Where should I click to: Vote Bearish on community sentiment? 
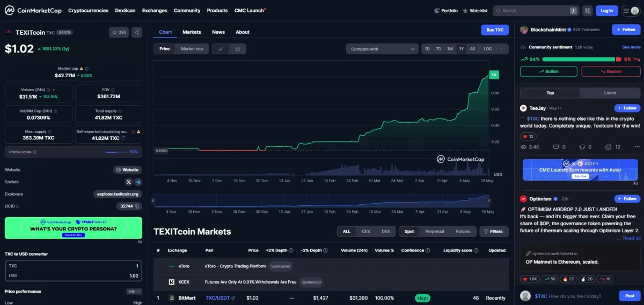(611, 71)
